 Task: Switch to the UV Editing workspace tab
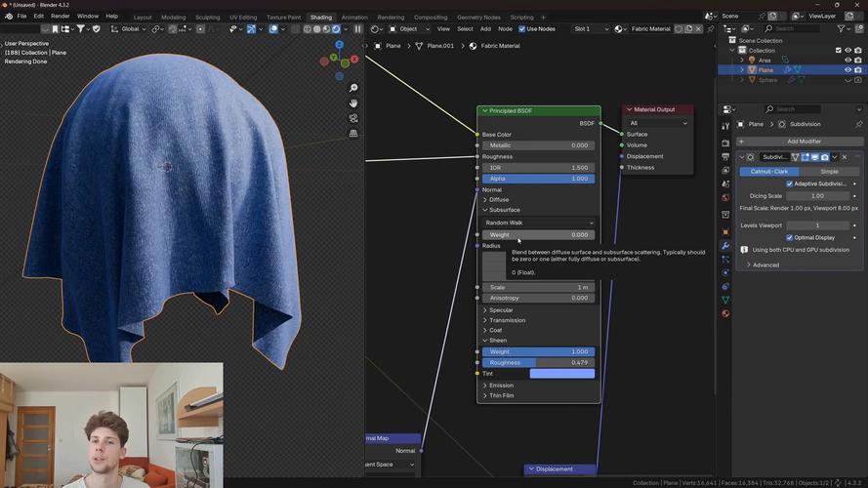click(243, 18)
